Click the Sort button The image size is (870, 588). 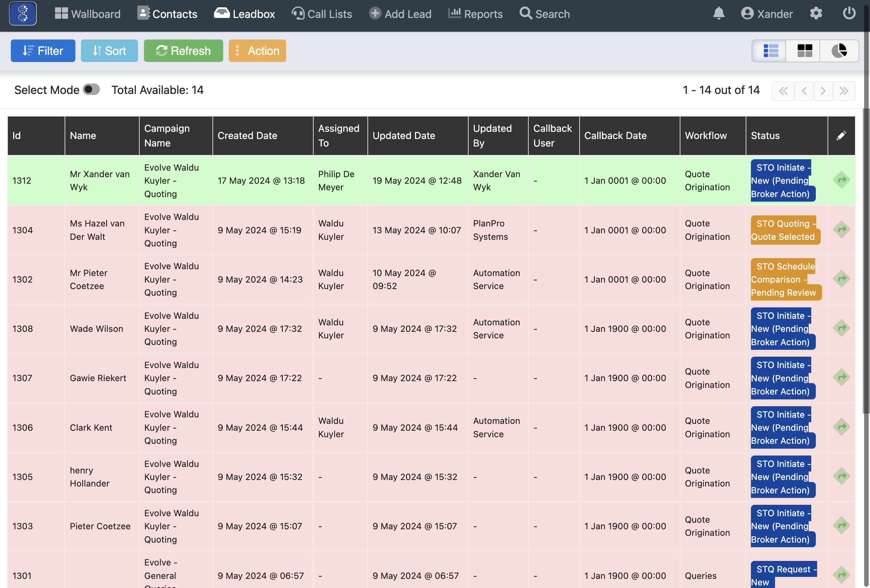tap(109, 51)
